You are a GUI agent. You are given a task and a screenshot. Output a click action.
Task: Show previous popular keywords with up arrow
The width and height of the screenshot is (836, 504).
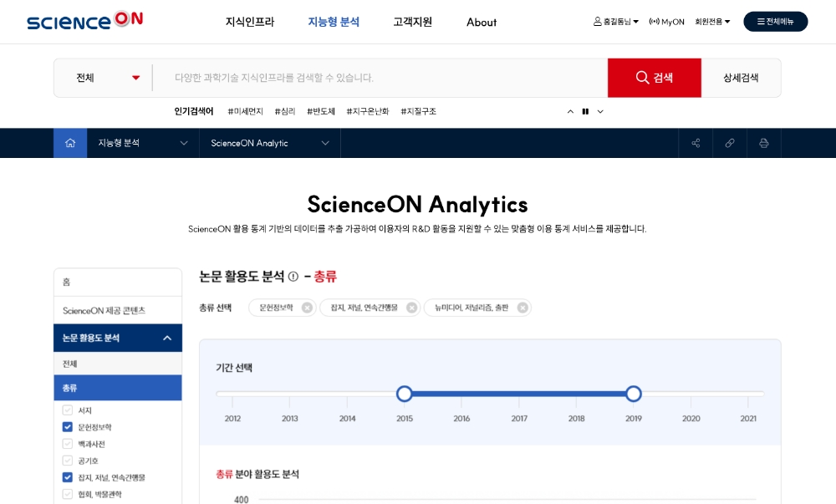click(570, 111)
